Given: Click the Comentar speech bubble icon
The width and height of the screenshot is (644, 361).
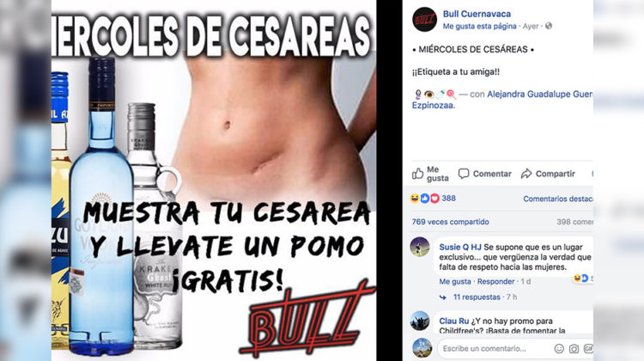Looking at the screenshot, I should [464, 174].
